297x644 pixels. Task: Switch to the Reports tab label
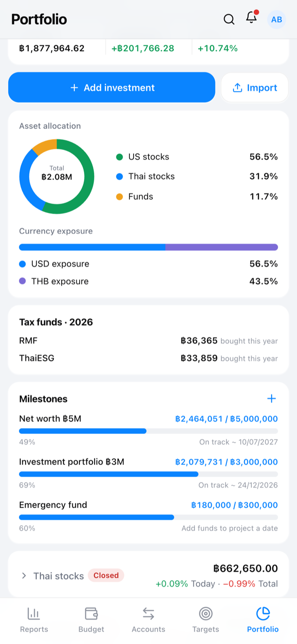(34, 629)
